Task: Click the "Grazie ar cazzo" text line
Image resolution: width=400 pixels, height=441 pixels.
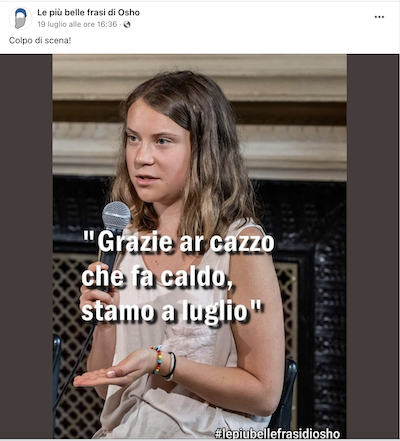Action: 179,242
